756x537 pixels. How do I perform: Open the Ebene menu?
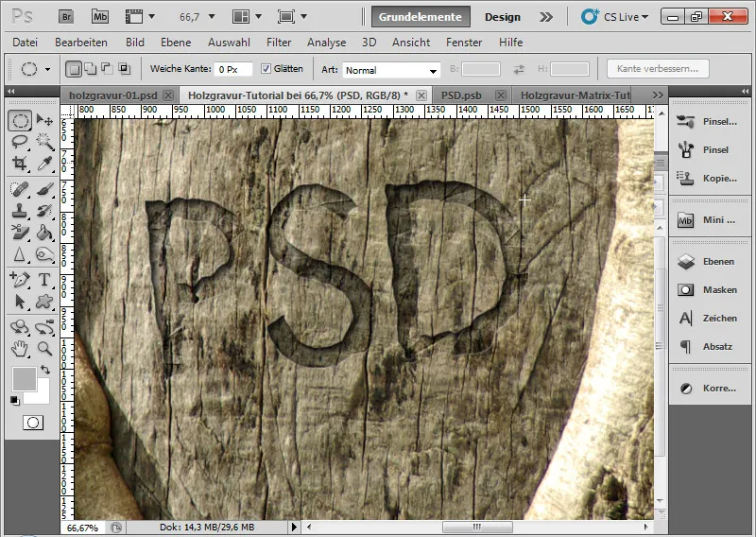176,43
